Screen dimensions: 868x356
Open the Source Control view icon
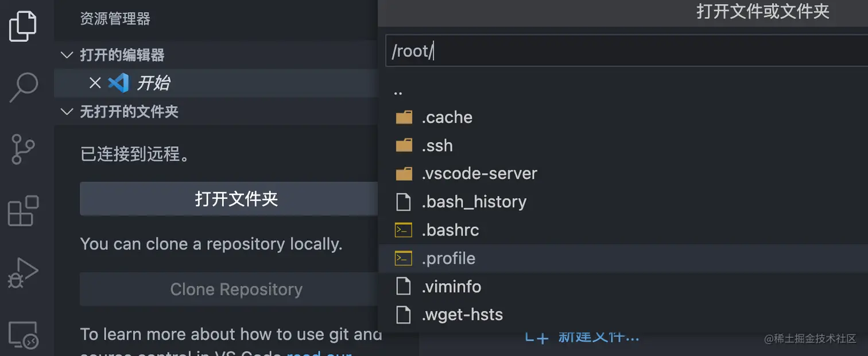tap(22, 149)
